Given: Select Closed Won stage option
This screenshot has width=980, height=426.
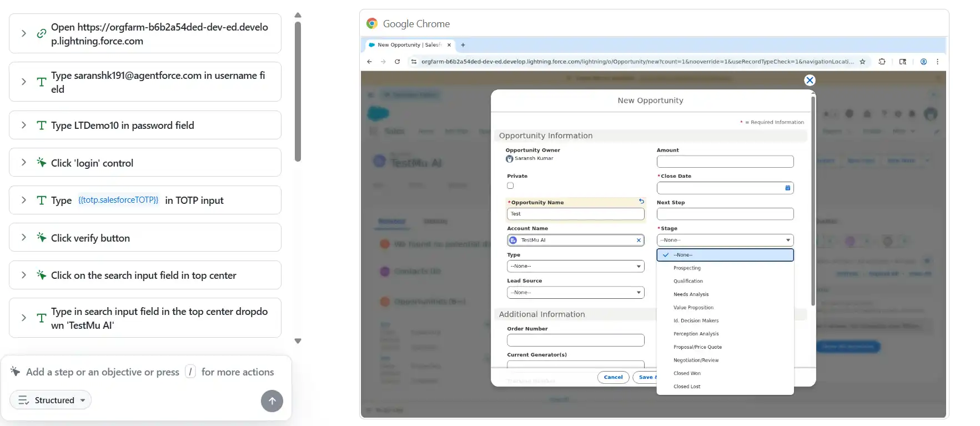Looking at the screenshot, I should 725,373.
